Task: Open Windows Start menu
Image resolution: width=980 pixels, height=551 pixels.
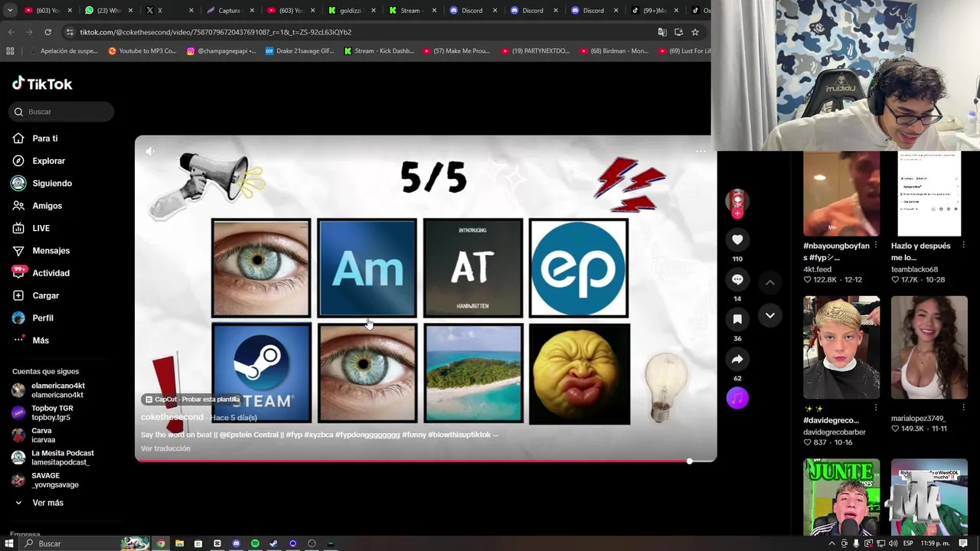Action: pos(9,543)
